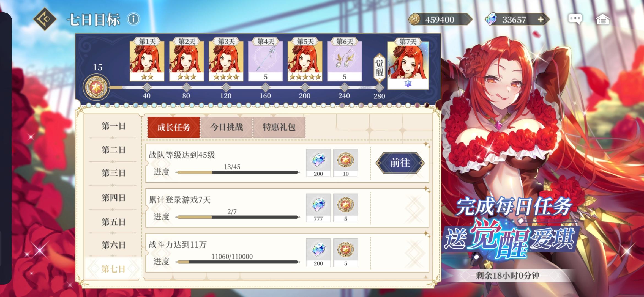Tap the 160 milestone marker on progress track
The image size is (644, 297).
(265, 88)
